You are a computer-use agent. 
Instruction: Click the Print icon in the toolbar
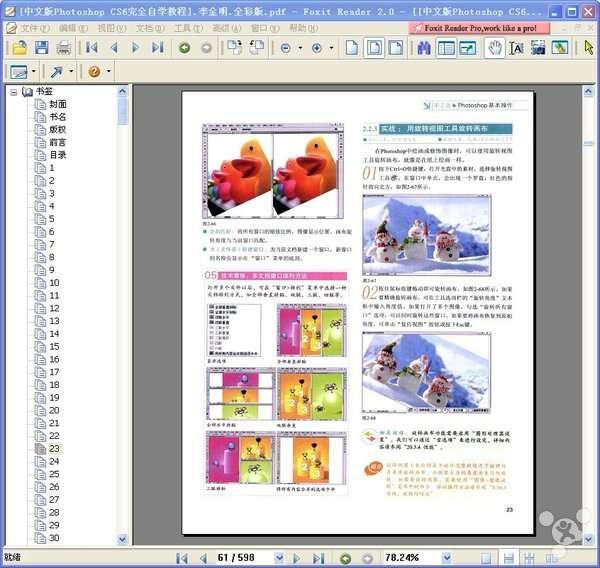(63, 47)
